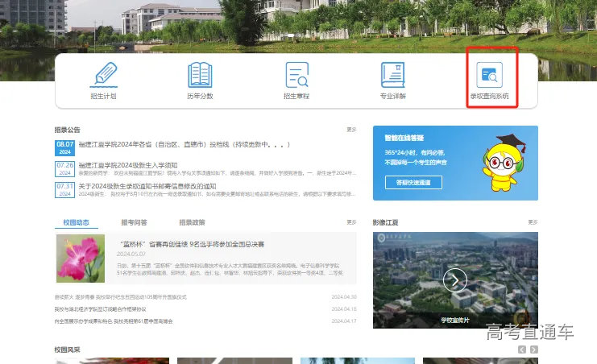Viewport: 597px width, 364px height.
Task: Open the 2024级新生入学须知 announcement
Action: [x=128, y=165]
